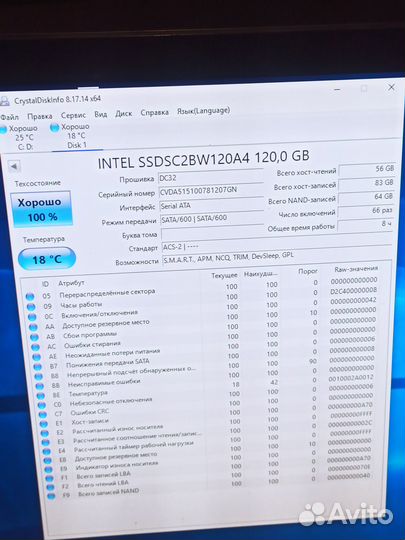
Task: Minimize the CrystalDiskInfo window
Action: (x=338, y=90)
